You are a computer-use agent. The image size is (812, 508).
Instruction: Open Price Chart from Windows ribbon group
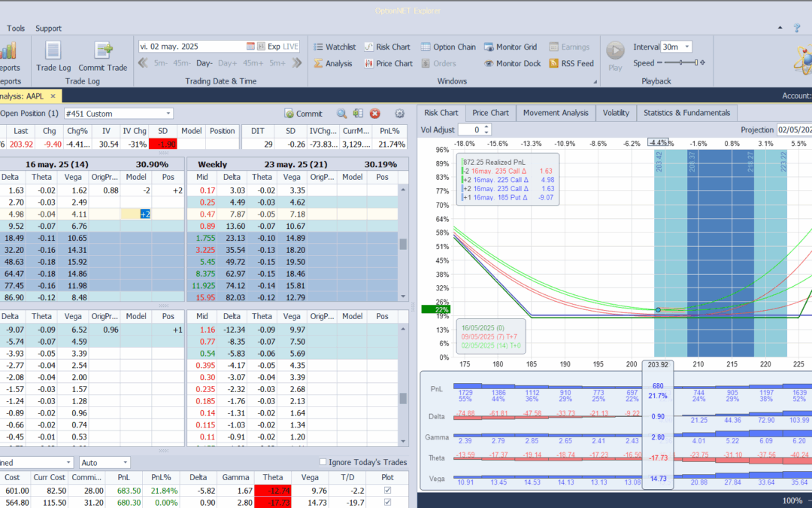(x=389, y=63)
